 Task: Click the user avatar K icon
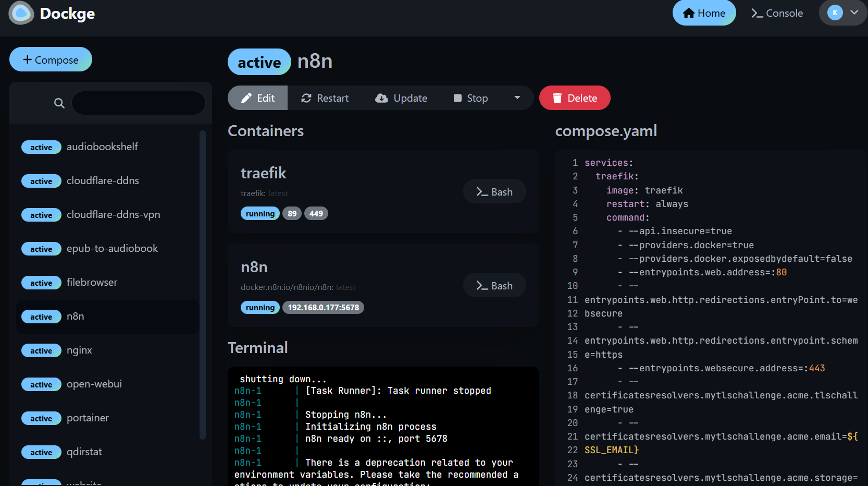[x=835, y=13]
